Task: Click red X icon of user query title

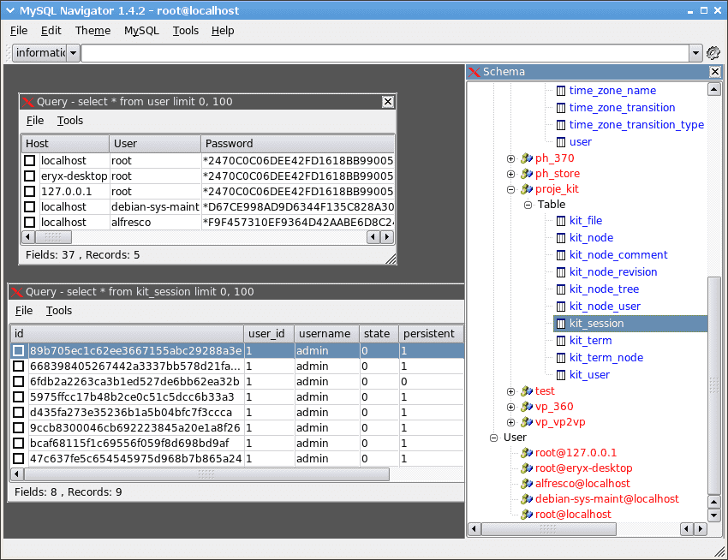Action: pyautogui.click(x=28, y=102)
